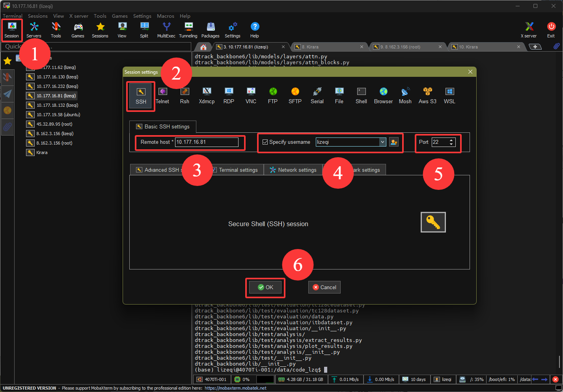Screen dimensions: 563x392
Task: Select the Telnet session type
Action: click(162, 96)
